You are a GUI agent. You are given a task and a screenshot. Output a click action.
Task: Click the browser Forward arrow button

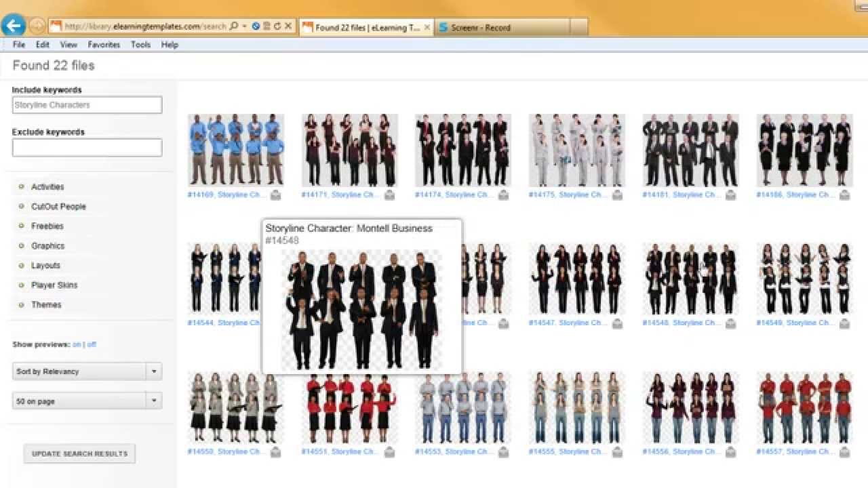(x=37, y=26)
